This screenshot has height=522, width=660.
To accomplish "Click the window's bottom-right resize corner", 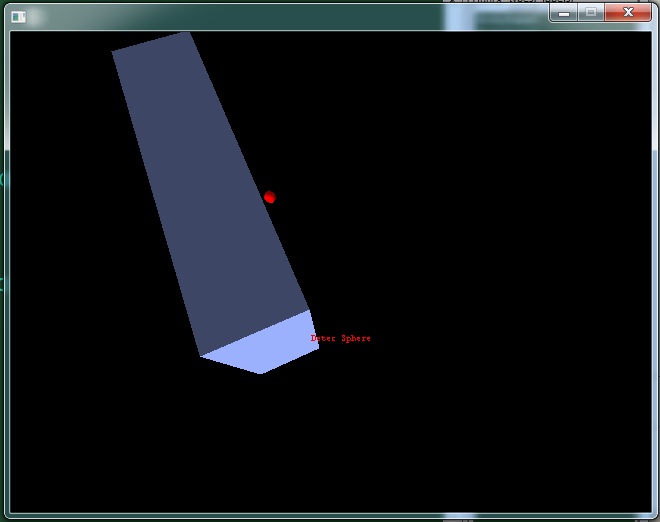I will tap(655, 517).
